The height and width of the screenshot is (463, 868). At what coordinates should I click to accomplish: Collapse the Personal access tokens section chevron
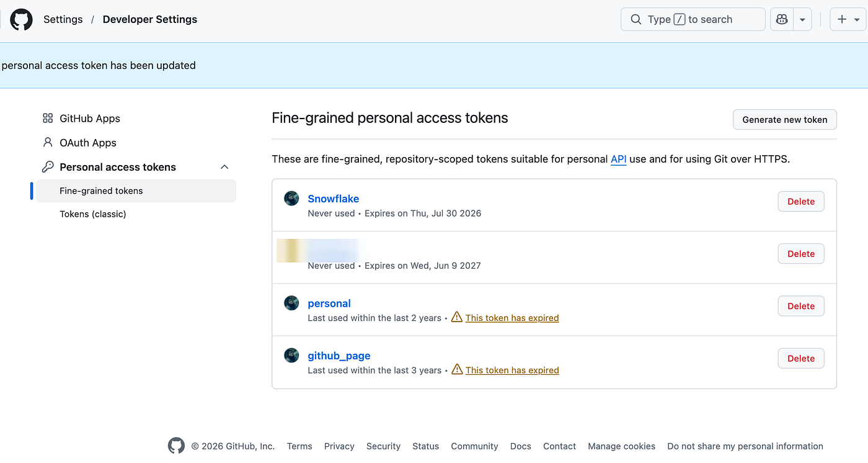tap(224, 167)
